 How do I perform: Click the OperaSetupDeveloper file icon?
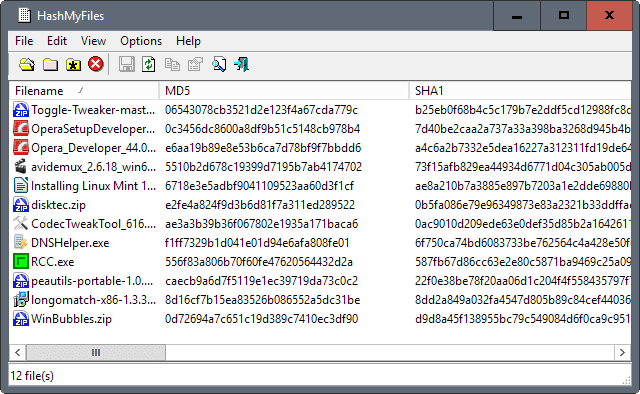pyautogui.click(x=20, y=129)
